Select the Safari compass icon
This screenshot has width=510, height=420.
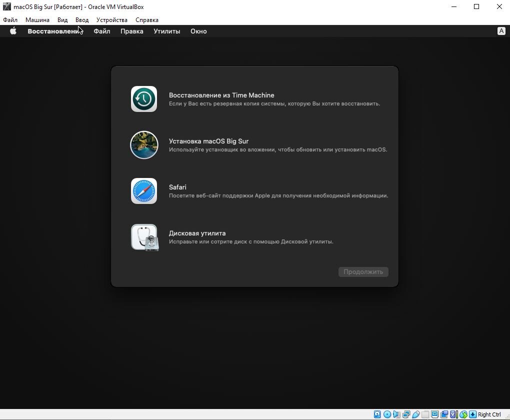144,191
